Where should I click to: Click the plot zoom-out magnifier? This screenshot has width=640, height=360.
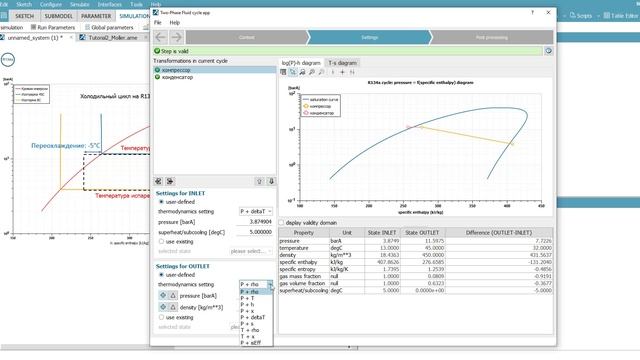click(x=322, y=72)
